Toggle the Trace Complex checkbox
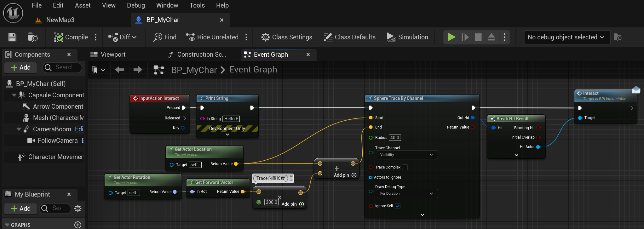This screenshot has width=644, height=229. (405, 167)
